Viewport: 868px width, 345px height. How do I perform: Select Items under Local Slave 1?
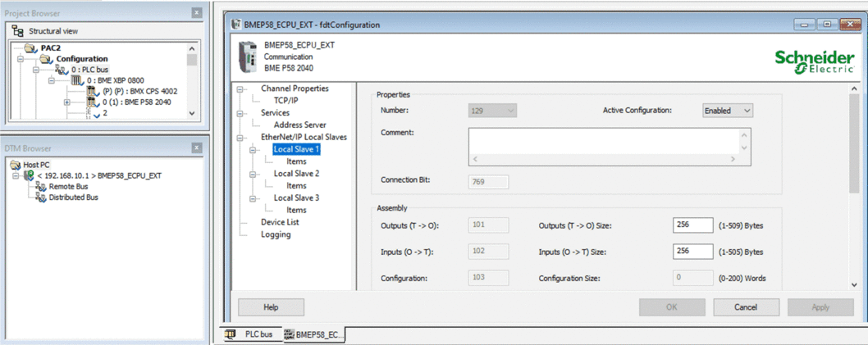(296, 161)
